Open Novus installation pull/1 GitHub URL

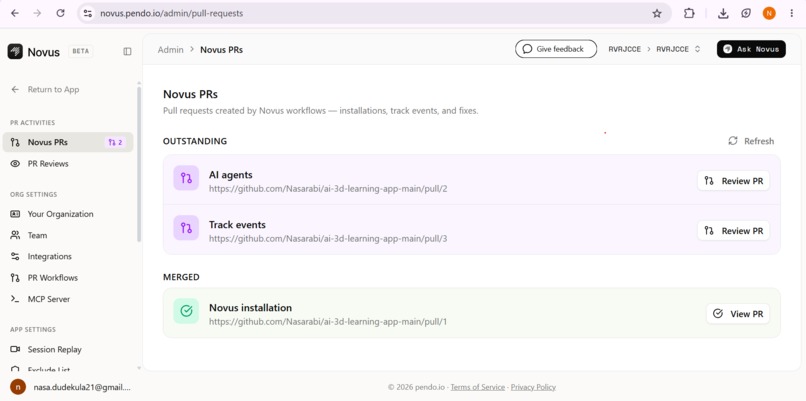tap(328, 322)
